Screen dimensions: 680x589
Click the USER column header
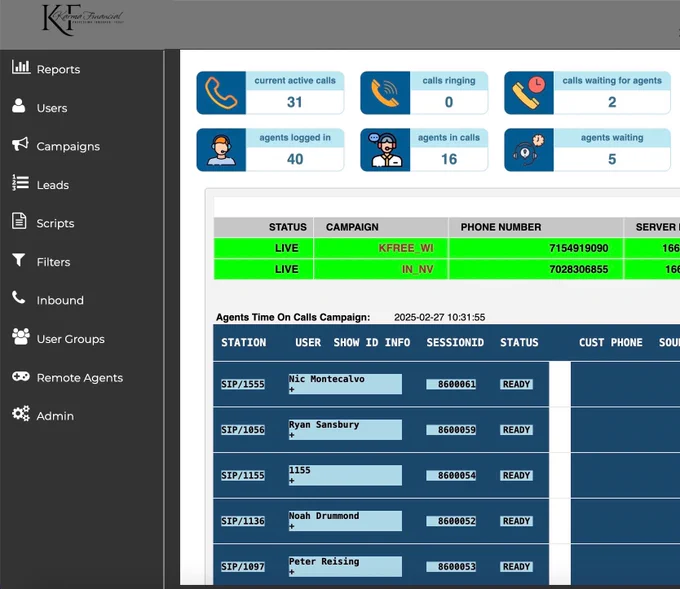[x=308, y=343]
